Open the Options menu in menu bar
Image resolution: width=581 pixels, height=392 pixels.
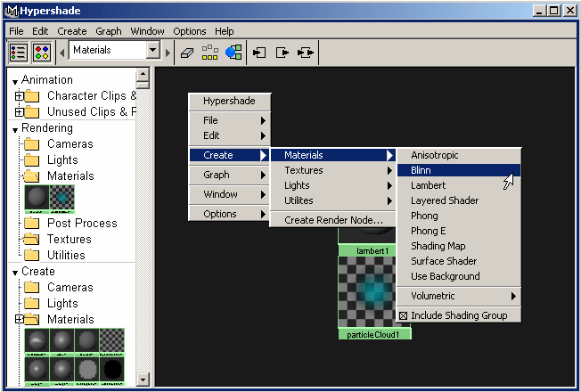point(189,31)
